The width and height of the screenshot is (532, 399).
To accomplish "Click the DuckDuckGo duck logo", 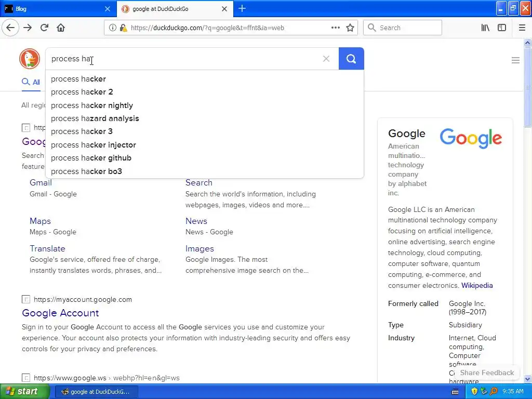I will [x=30, y=59].
